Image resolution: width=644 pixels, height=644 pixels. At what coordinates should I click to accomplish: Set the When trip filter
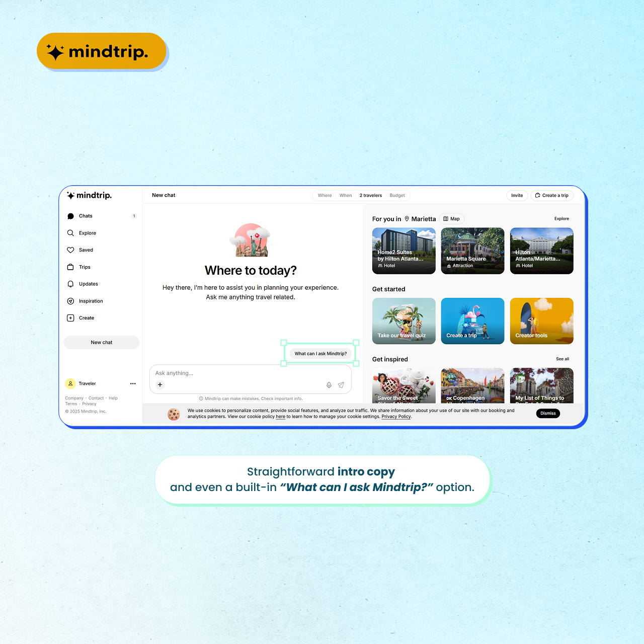click(346, 196)
